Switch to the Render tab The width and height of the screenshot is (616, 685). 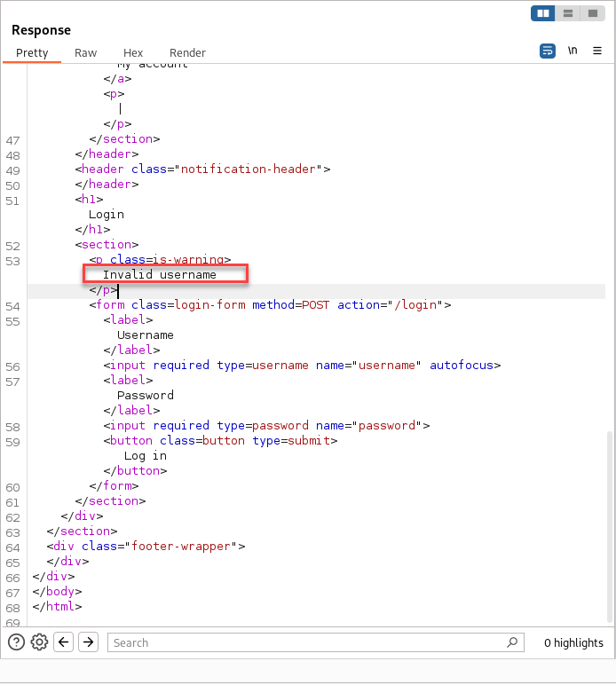(x=187, y=53)
